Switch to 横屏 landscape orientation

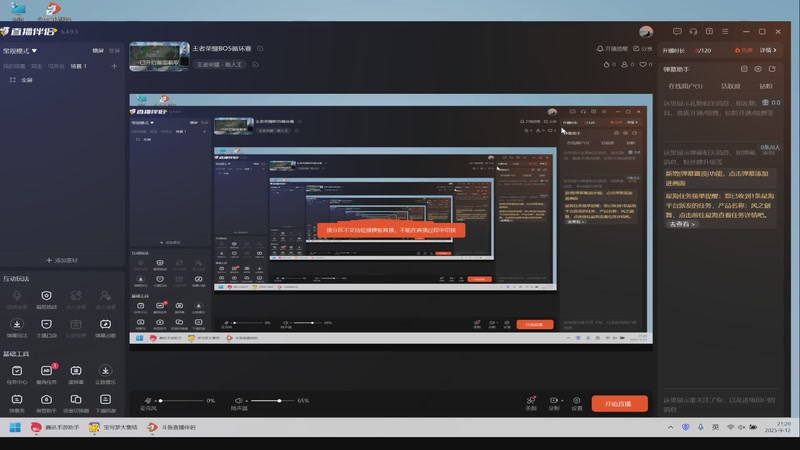[x=98, y=51]
